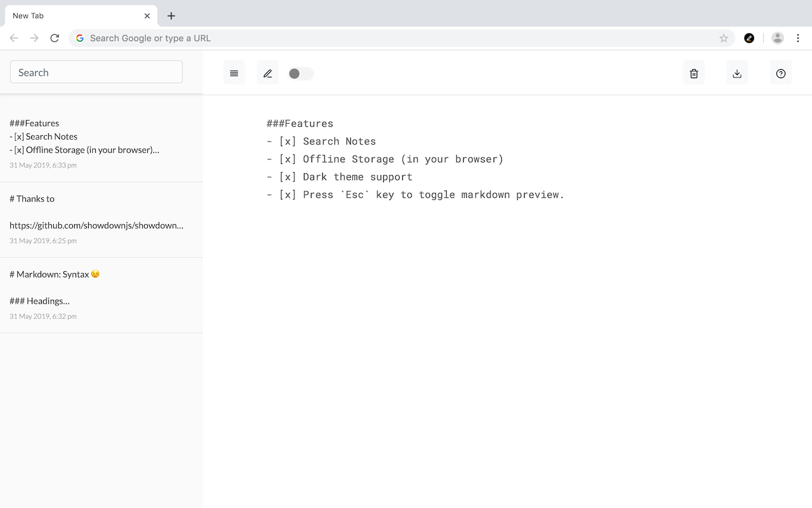Select the '# Thanks to' note
This screenshot has width=812, height=508.
[x=101, y=219]
